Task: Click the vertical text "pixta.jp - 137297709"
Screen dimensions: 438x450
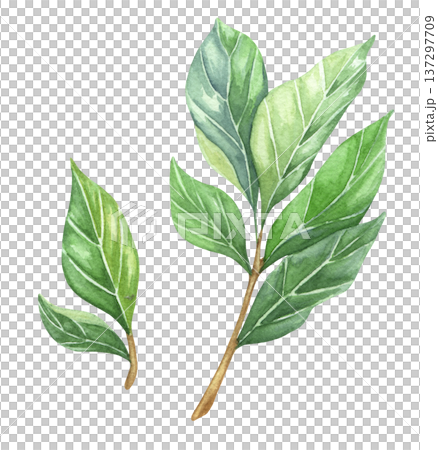Action: point(430,79)
